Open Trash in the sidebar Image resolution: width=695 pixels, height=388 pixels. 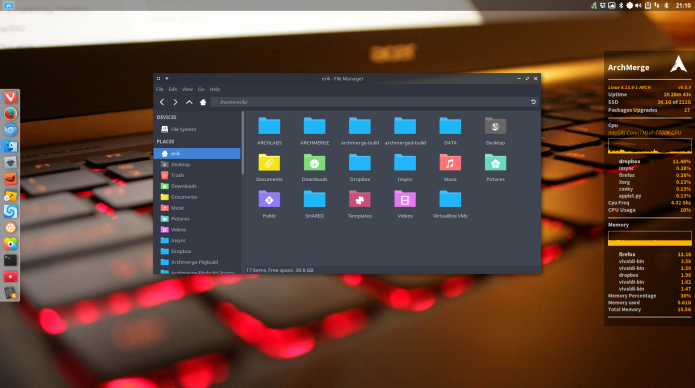pos(197,175)
